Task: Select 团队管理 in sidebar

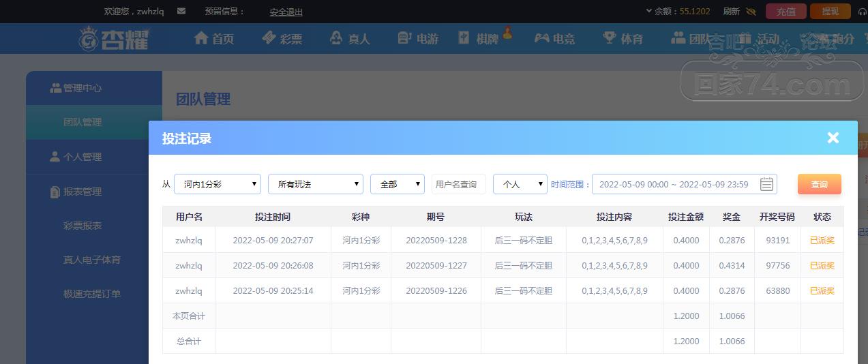Action: coord(94,122)
